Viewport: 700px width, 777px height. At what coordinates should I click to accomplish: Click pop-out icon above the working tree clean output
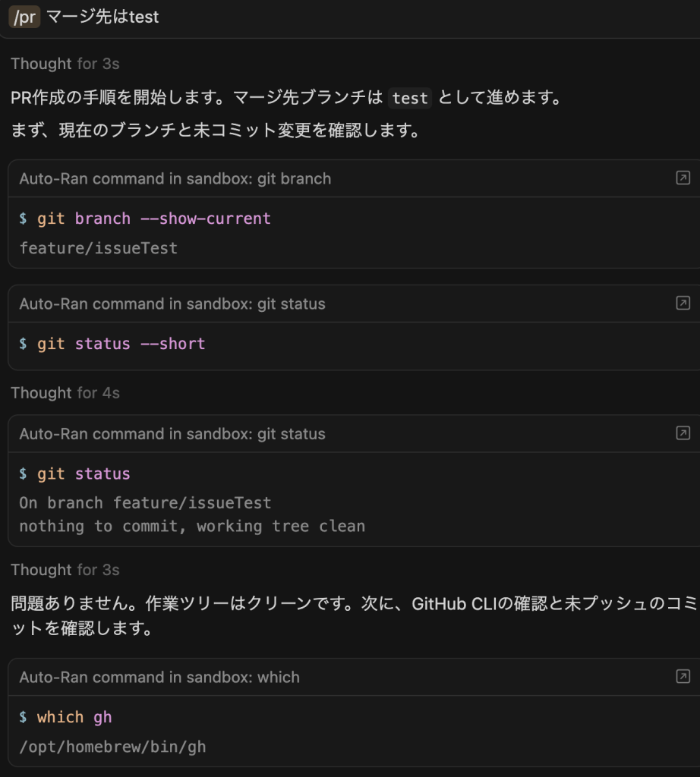[x=683, y=433]
